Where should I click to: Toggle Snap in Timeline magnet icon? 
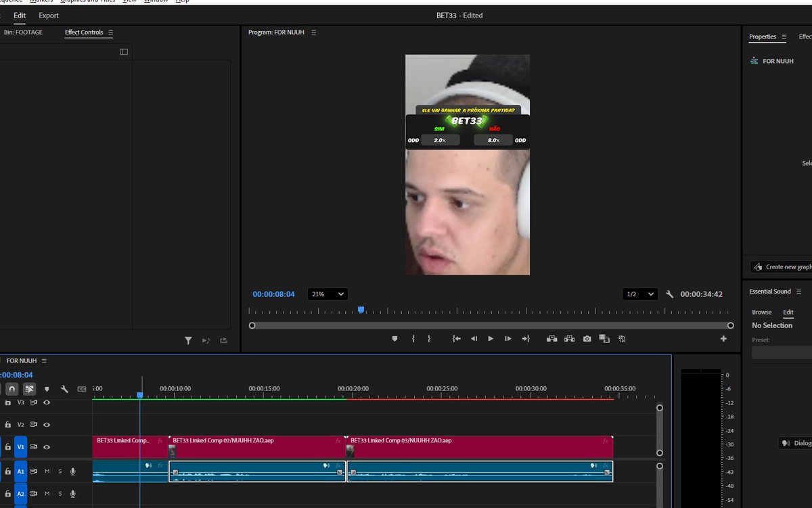click(12, 389)
